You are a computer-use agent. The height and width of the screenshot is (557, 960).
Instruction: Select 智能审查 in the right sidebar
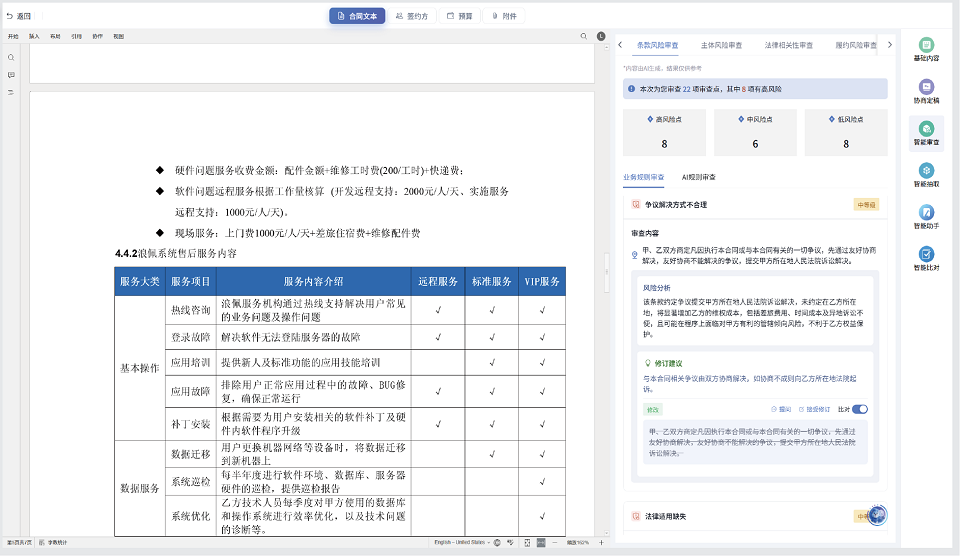[x=926, y=133]
